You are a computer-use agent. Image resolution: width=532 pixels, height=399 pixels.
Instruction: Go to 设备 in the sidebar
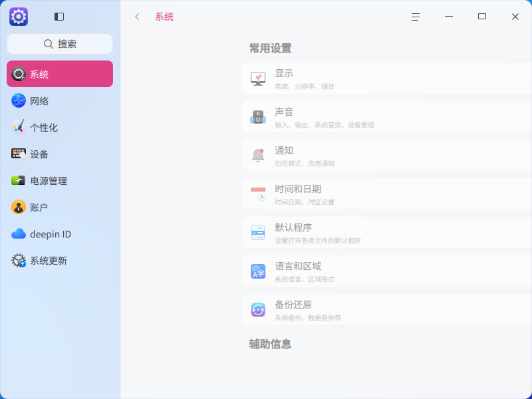click(60, 154)
